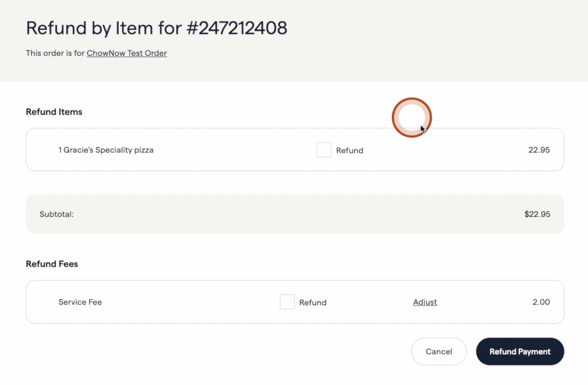Viewport: 588px width, 385px height.
Task: Click the circular loading indicator
Action: coord(412,117)
